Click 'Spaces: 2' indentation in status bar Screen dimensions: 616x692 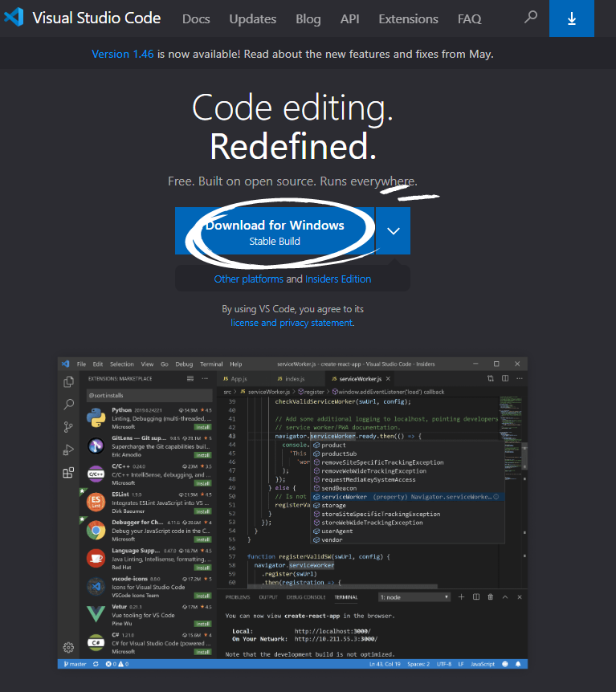418,664
